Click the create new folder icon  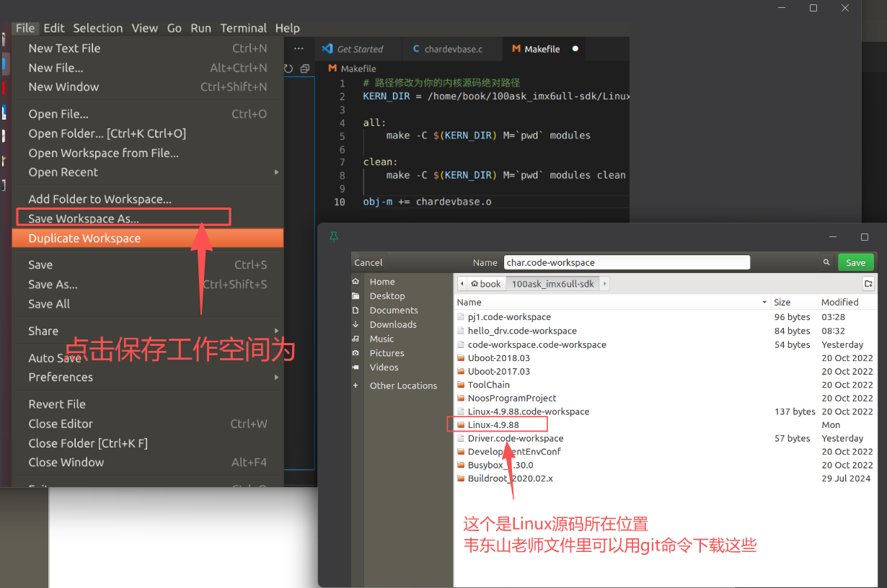[868, 284]
